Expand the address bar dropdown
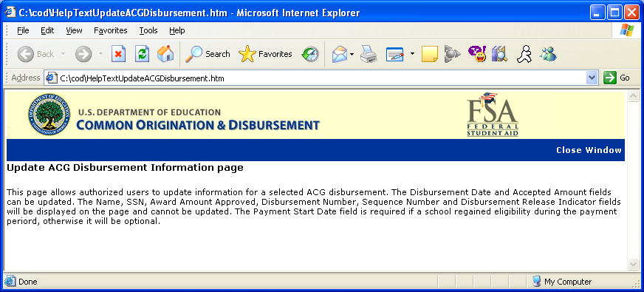644x292 pixels. 592,78
